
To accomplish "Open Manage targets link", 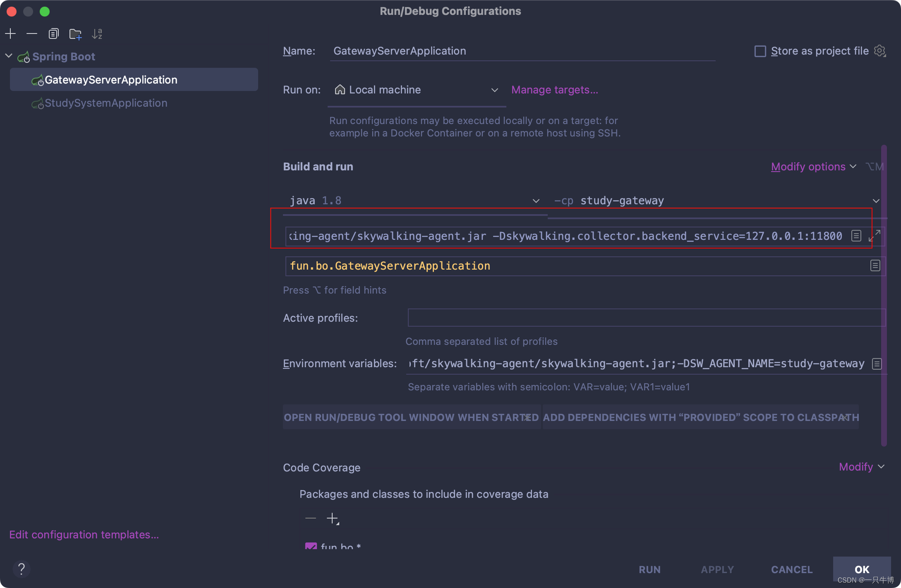I will (554, 90).
